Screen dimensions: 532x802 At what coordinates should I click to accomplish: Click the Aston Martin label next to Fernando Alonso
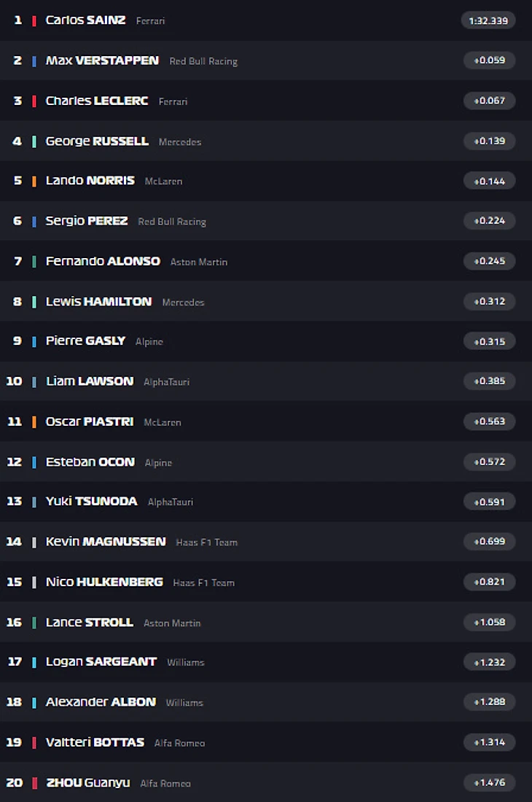click(x=199, y=262)
